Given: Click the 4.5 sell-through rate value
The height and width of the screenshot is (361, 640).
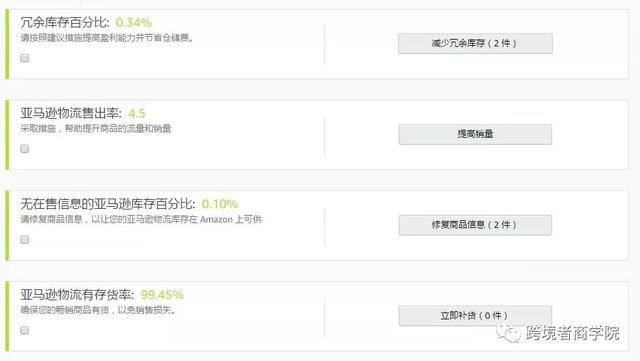Looking at the screenshot, I should [137, 113].
